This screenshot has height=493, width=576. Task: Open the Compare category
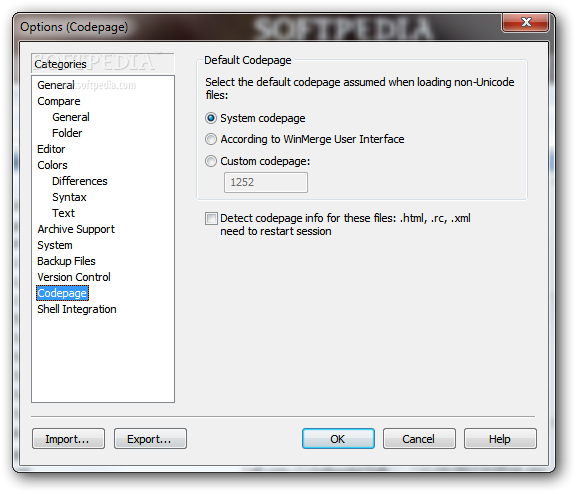[x=59, y=101]
